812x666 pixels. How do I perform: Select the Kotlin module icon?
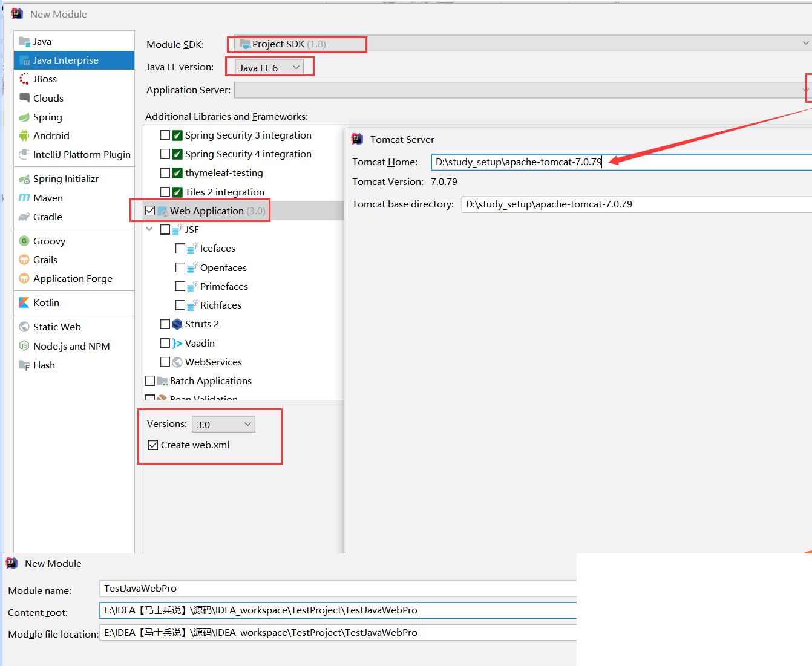click(24, 302)
